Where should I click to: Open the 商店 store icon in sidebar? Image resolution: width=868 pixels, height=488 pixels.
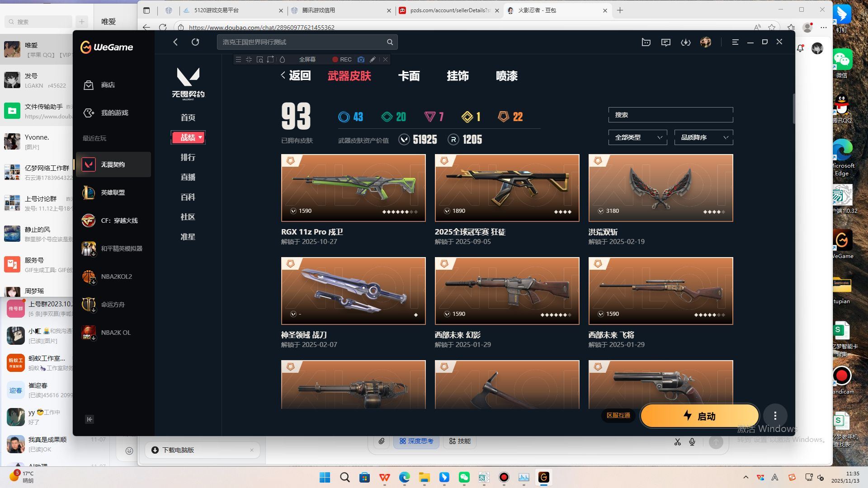(x=89, y=85)
